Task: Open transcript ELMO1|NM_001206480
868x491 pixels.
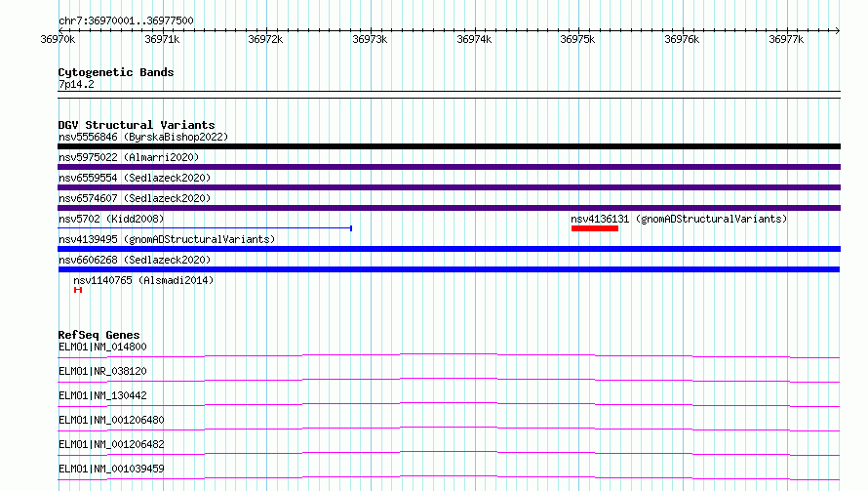Action: pos(111,420)
